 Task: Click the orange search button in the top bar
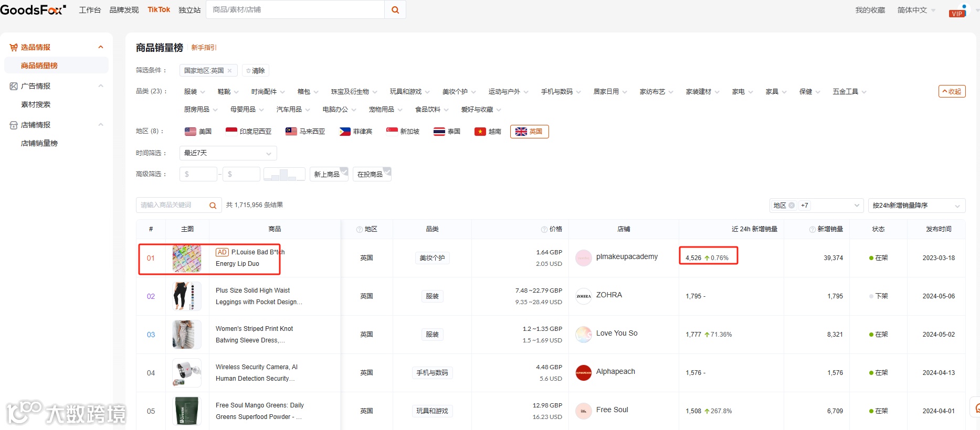pos(395,9)
